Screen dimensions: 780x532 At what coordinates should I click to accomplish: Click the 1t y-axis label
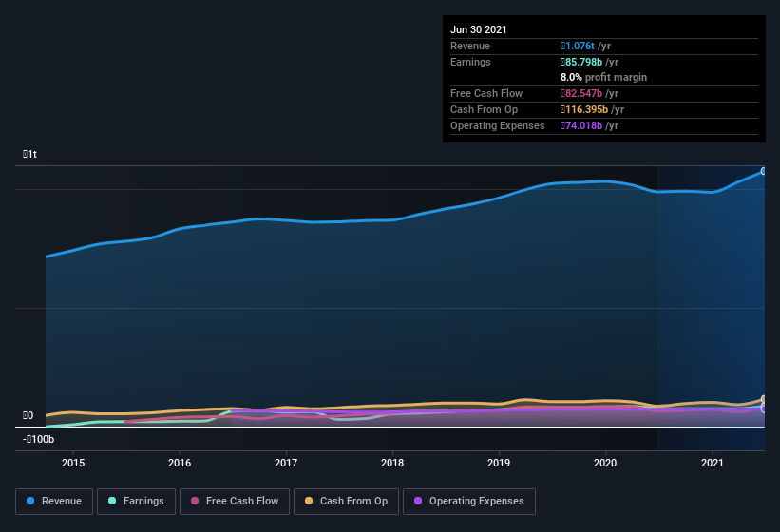[x=29, y=154]
